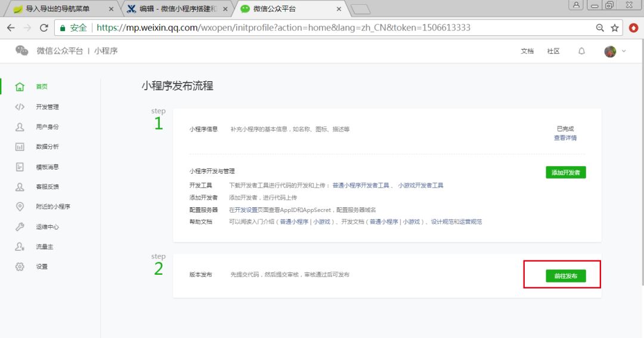Open the 开发管理 menu item
This screenshot has width=644, height=338.
coord(47,107)
